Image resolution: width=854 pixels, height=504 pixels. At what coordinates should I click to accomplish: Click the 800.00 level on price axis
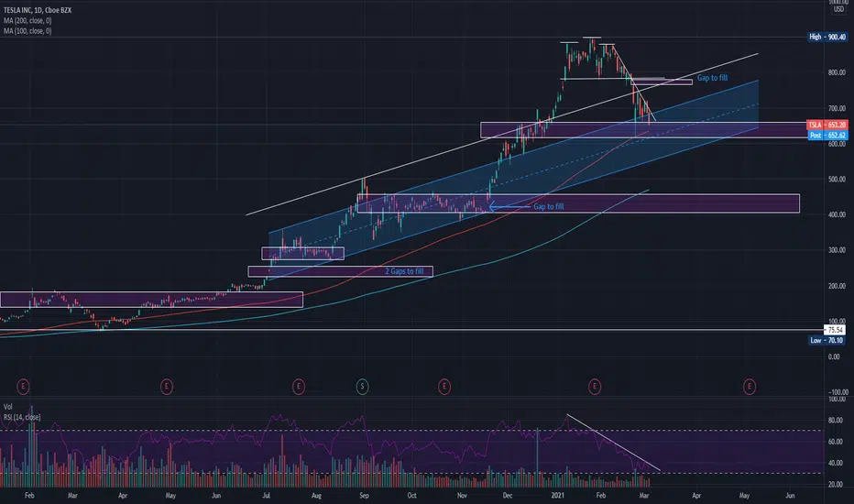(x=837, y=72)
